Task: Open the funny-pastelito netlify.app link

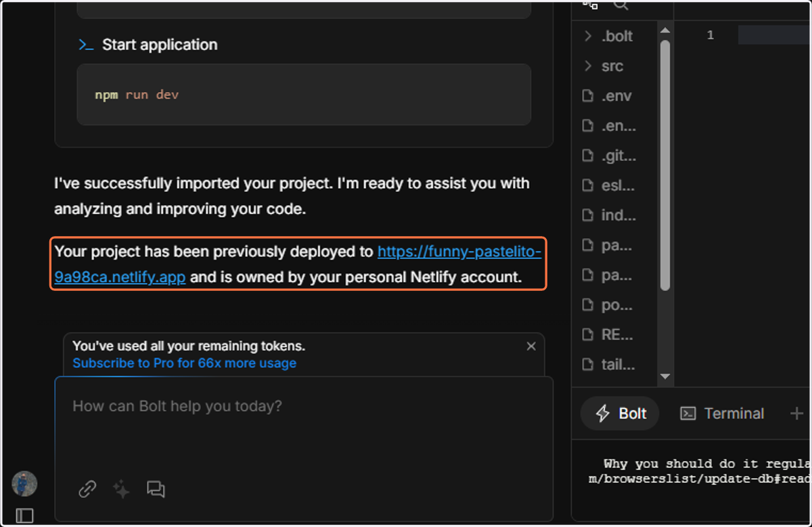Action: point(298,265)
